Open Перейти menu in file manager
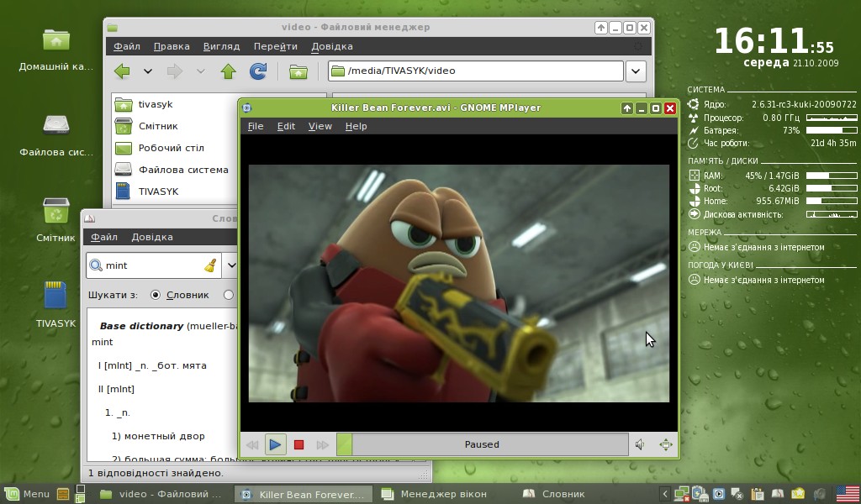This screenshot has width=861, height=504. tap(275, 46)
